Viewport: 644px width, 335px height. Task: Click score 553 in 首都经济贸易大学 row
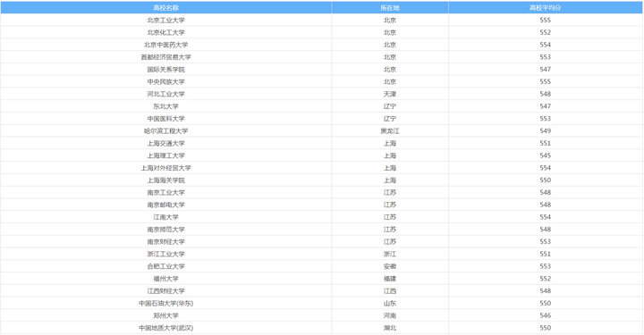coord(545,57)
